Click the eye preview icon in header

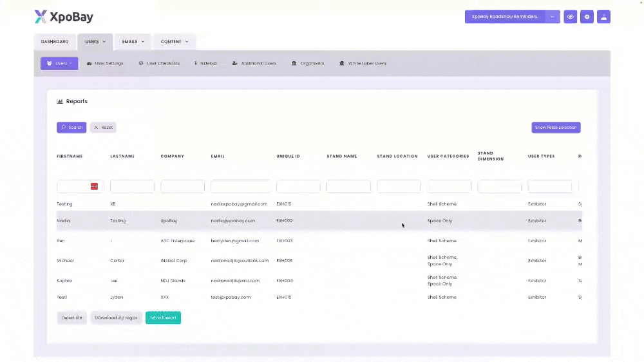coord(570,17)
